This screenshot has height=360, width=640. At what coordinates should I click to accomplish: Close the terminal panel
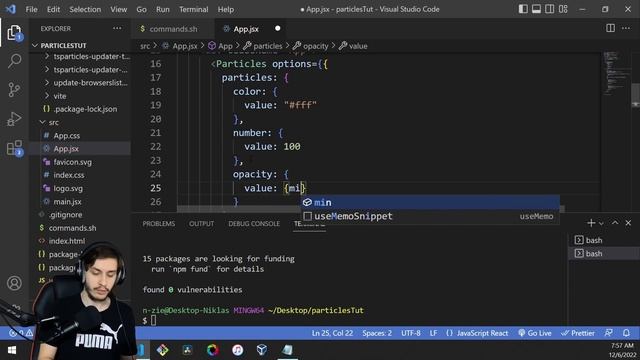(x=628, y=223)
